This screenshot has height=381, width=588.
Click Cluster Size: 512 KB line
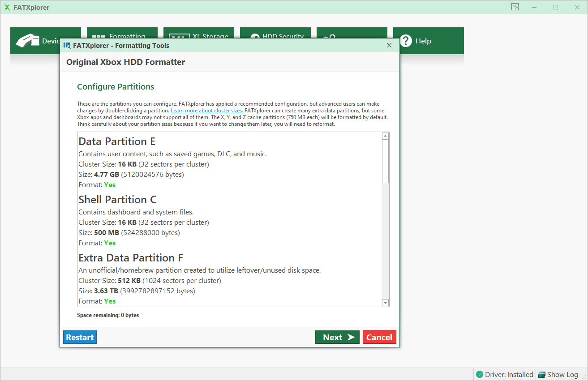150,281
